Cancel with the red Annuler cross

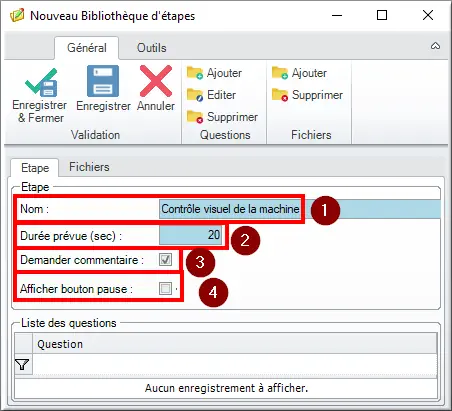click(156, 81)
